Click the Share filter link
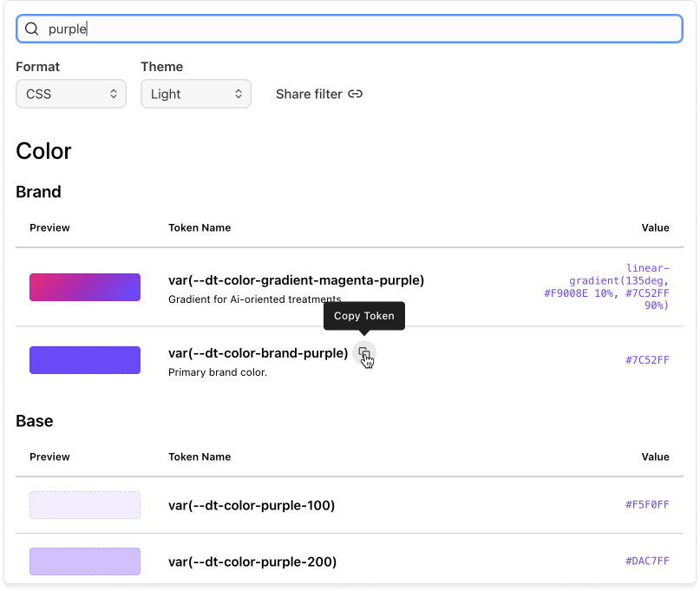Screen dimensions: 700x591 coord(318,94)
